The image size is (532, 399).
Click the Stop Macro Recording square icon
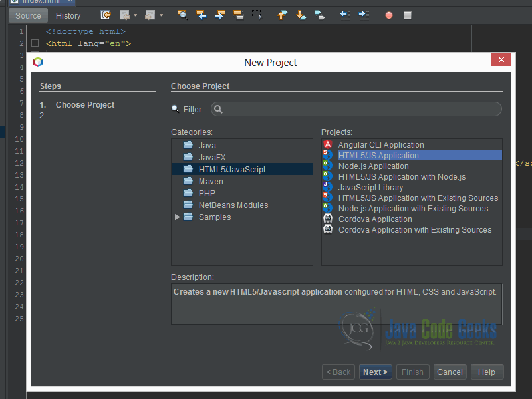click(408, 15)
